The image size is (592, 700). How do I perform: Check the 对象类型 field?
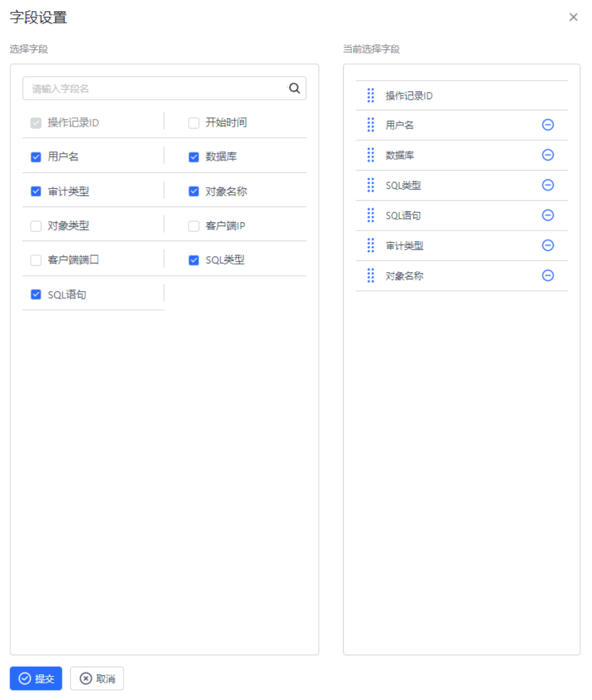point(36,226)
